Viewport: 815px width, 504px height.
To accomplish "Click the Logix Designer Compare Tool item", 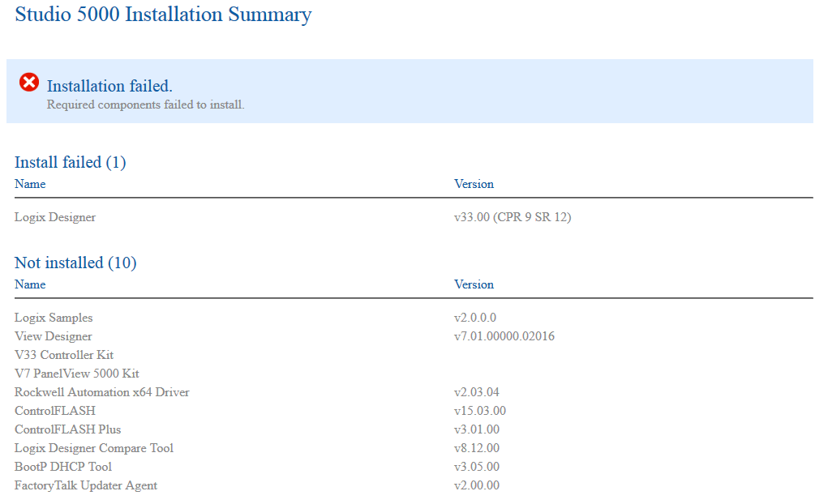I will pyautogui.click(x=94, y=448).
